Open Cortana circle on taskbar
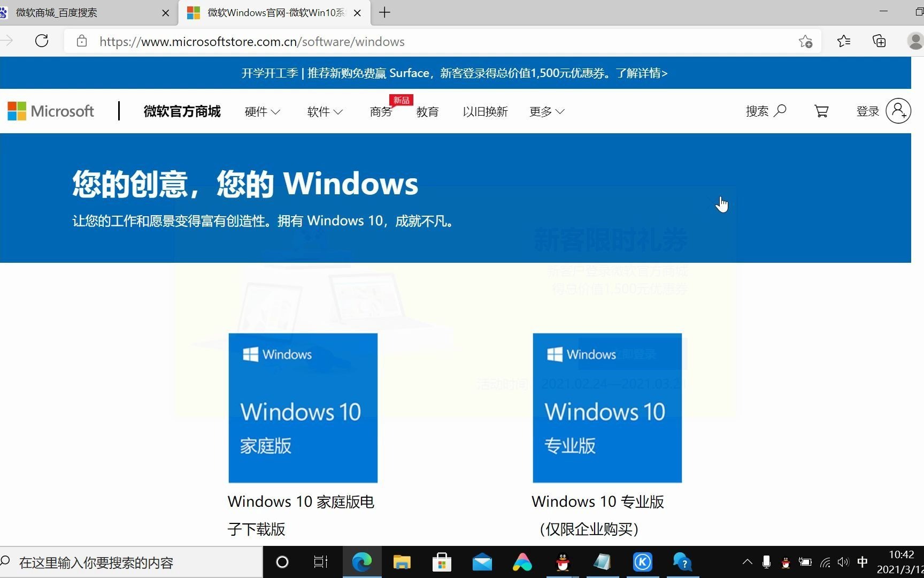 coord(282,562)
